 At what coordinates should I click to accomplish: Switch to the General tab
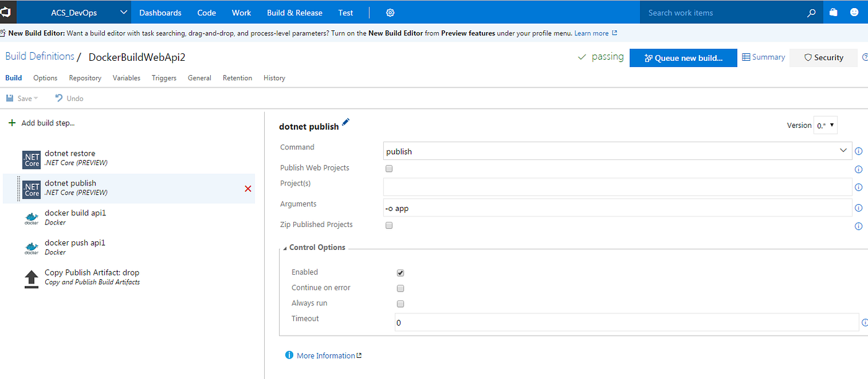(x=200, y=78)
